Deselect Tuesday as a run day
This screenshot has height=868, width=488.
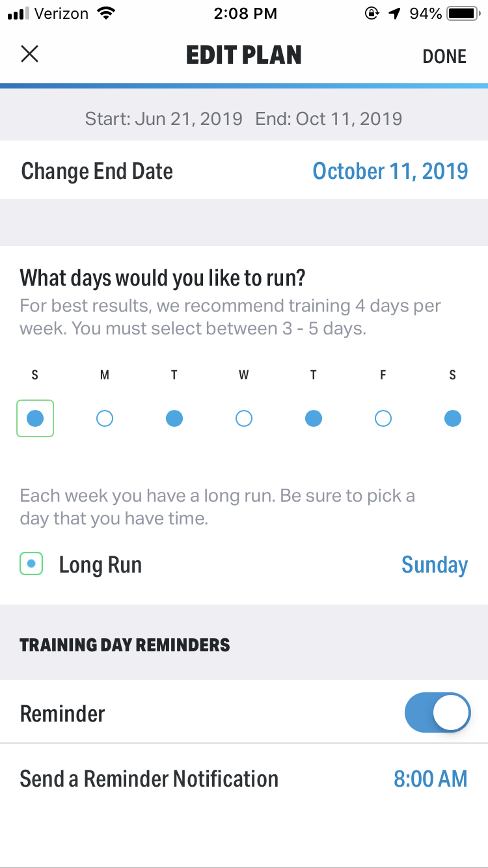pos(174,418)
